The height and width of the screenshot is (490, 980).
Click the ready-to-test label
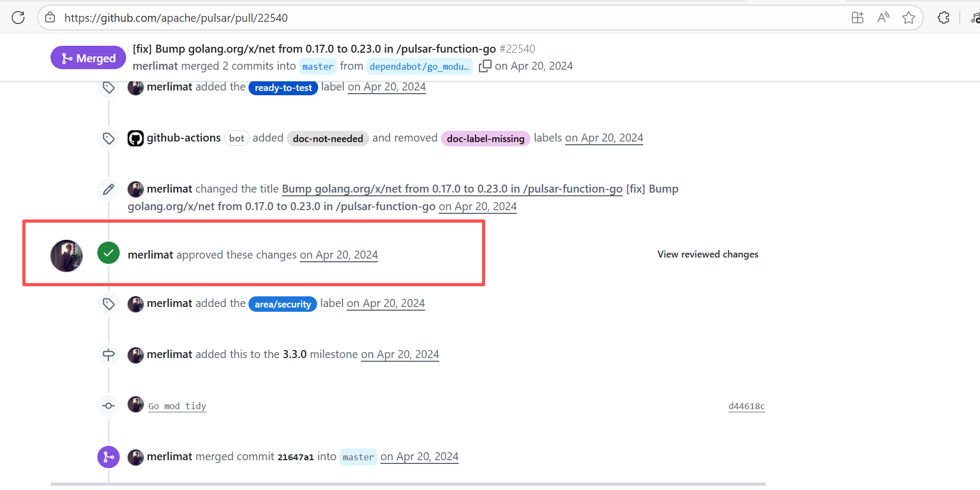coord(283,88)
